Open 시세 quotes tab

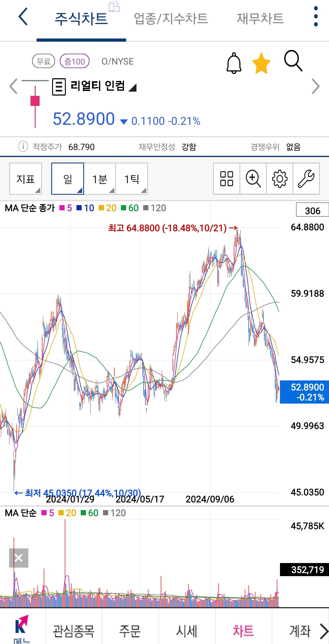[187, 631]
